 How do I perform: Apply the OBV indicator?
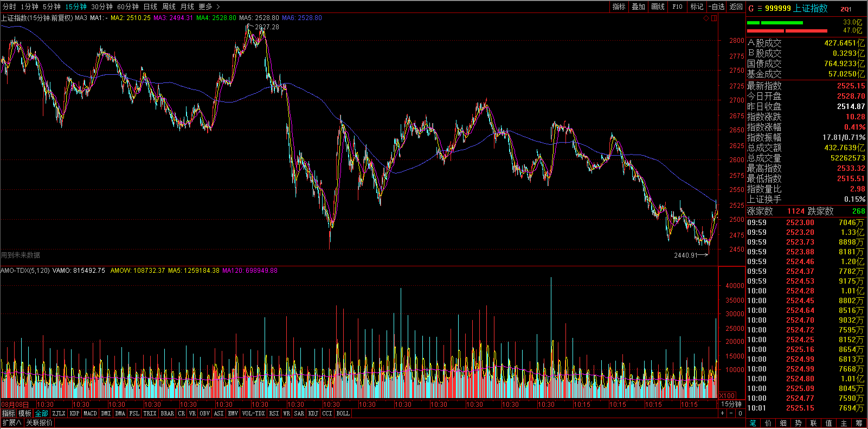point(204,413)
